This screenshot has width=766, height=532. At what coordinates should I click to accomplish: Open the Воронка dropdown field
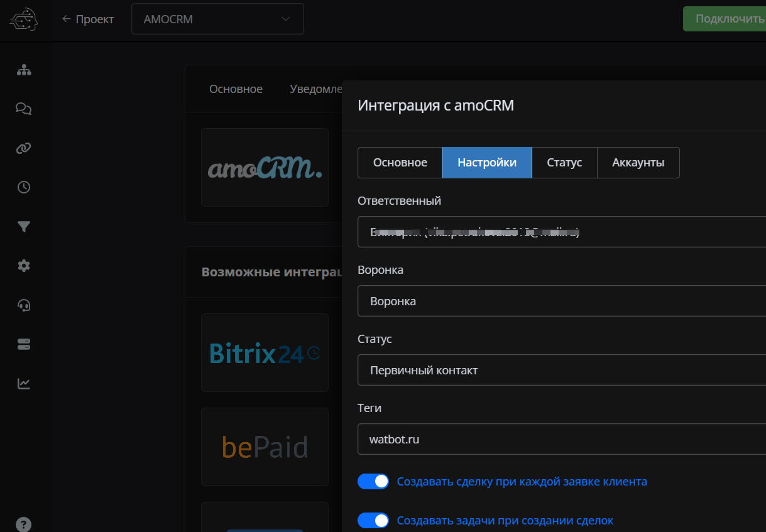(561, 301)
